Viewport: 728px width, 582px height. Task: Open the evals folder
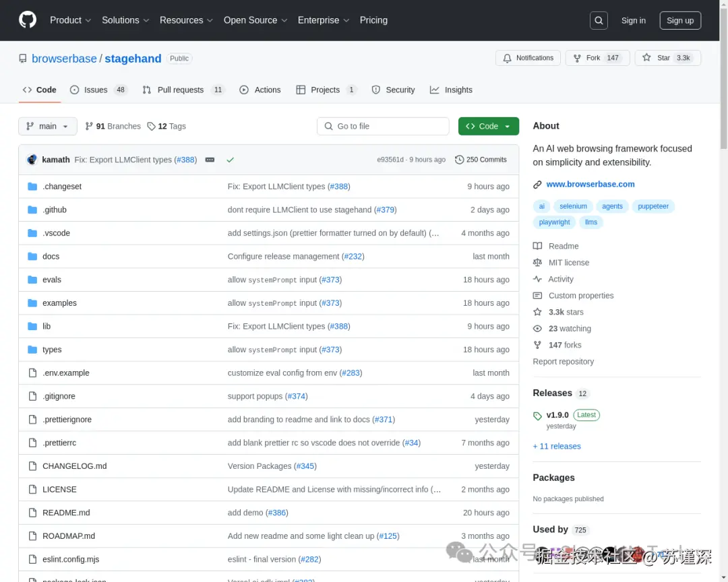51,280
